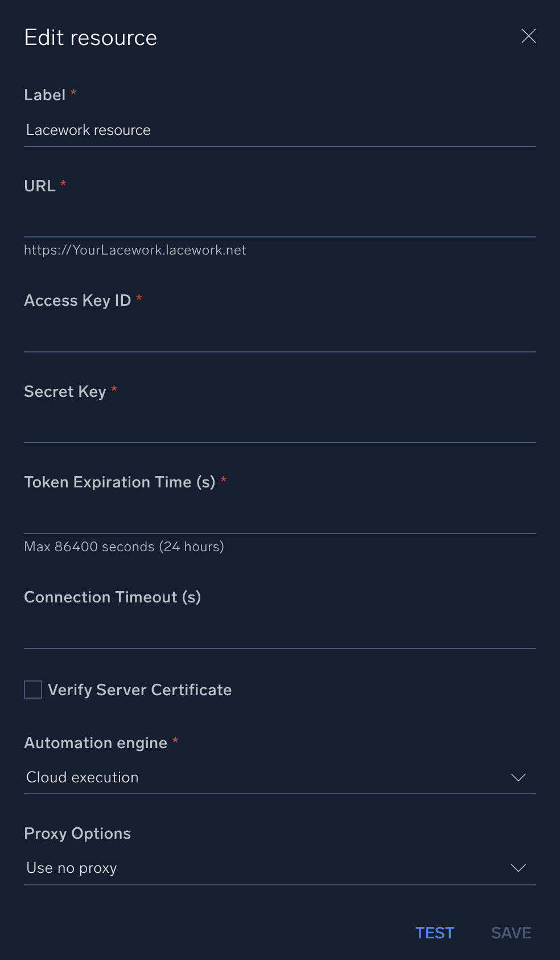The height and width of the screenshot is (960, 560).
Task: Click the Verify Server Certificate label text
Action: [x=140, y=690]
